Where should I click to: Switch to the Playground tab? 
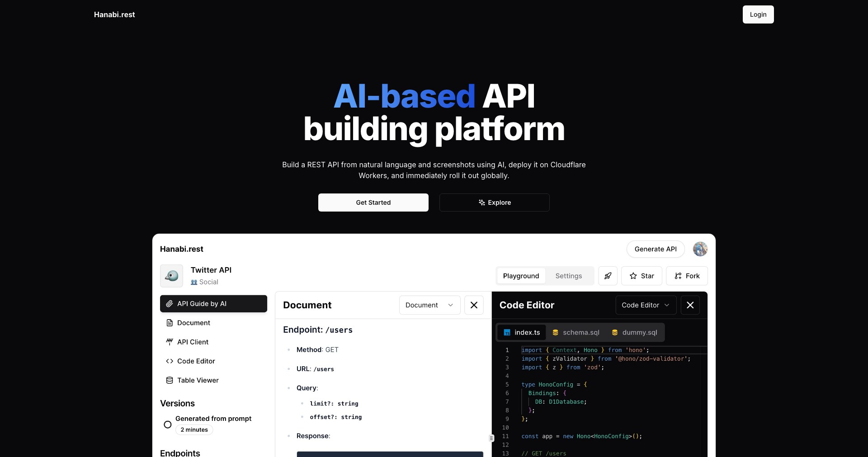(521, 276)
